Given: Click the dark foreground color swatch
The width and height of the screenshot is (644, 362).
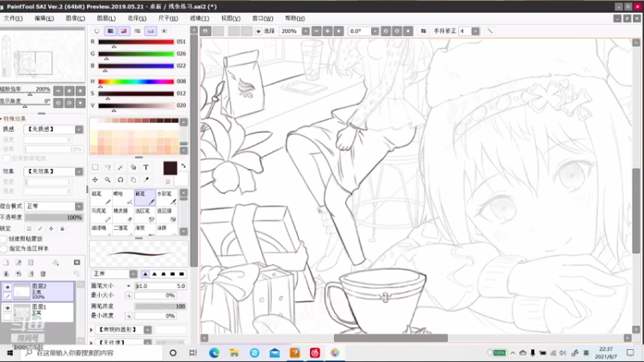Looking at the screenshot, I should coord(170,168).
